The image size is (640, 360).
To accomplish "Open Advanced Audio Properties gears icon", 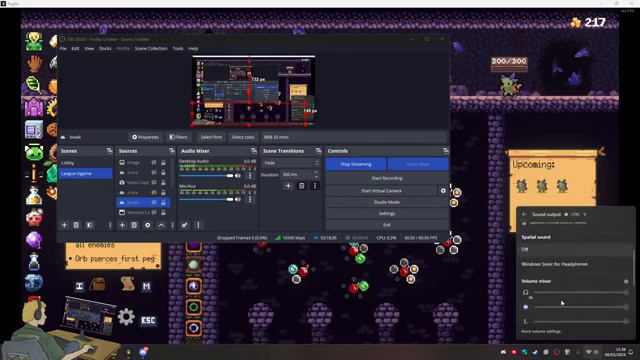I will [x=184, y=225].
